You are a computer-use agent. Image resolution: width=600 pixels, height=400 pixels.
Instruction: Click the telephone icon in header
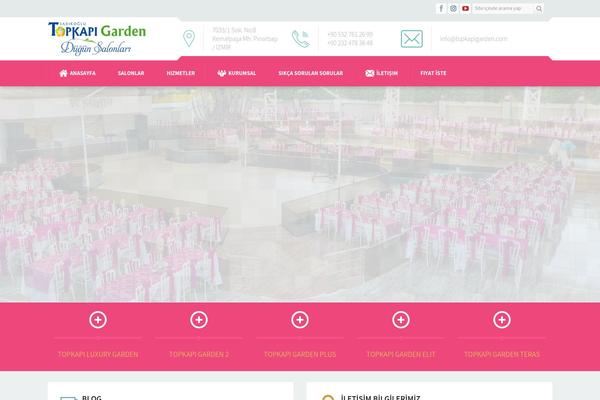pyautogui.click(x=300, y=39)
